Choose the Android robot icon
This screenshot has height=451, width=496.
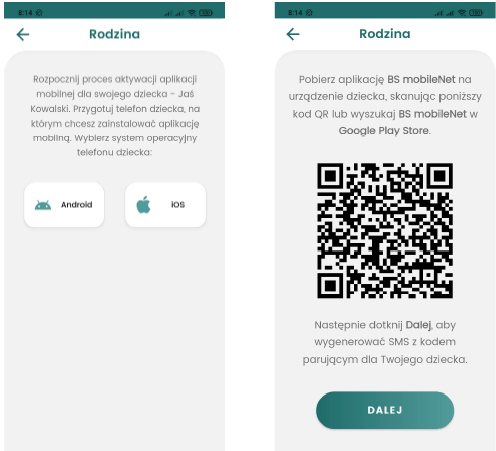[43, 205]
